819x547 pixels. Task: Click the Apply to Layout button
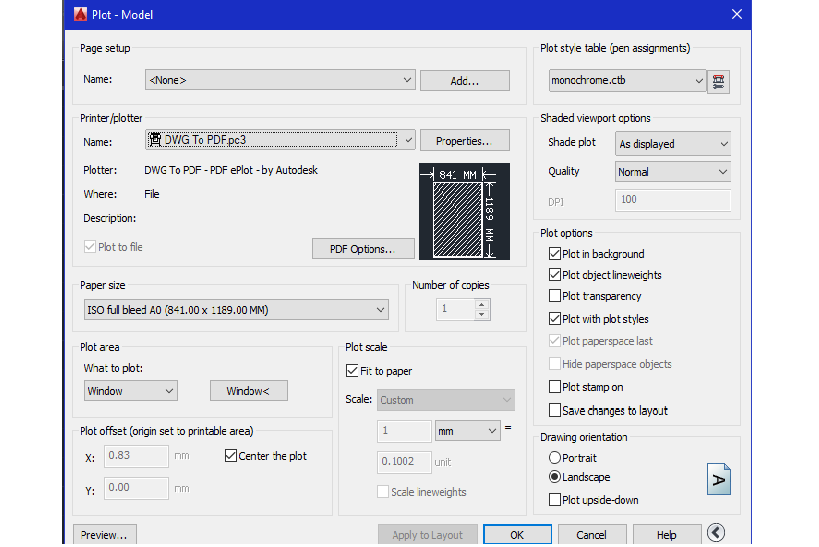click(427, 535)
